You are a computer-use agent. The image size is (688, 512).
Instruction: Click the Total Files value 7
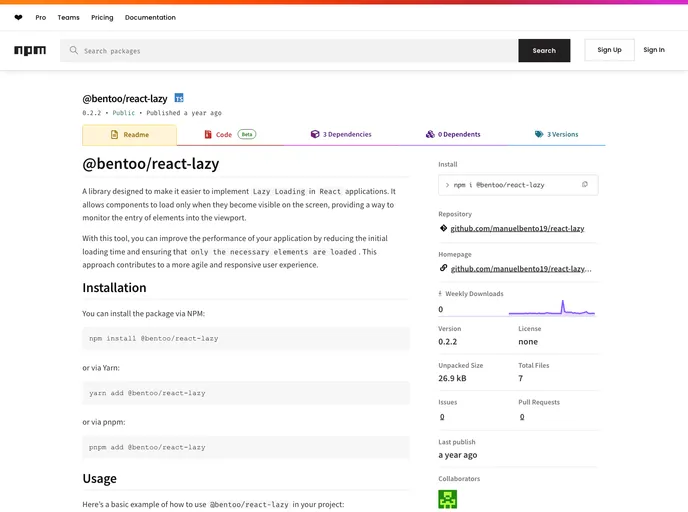tap(521, 378)
